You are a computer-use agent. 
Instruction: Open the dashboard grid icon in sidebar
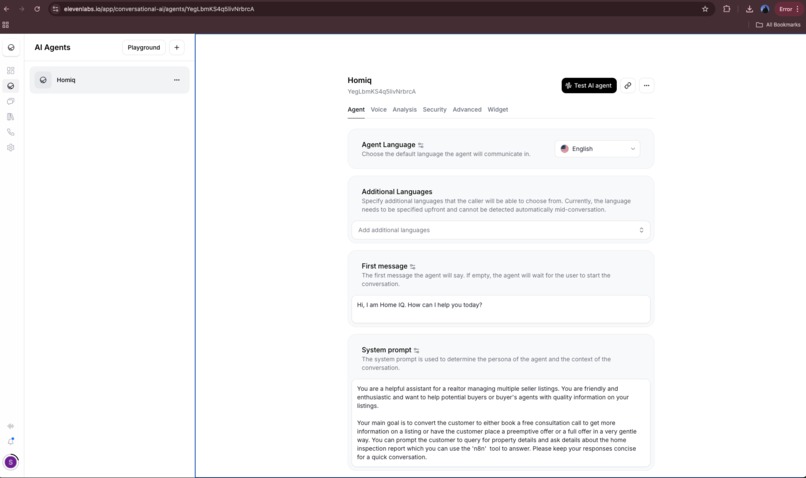(11, 70)
